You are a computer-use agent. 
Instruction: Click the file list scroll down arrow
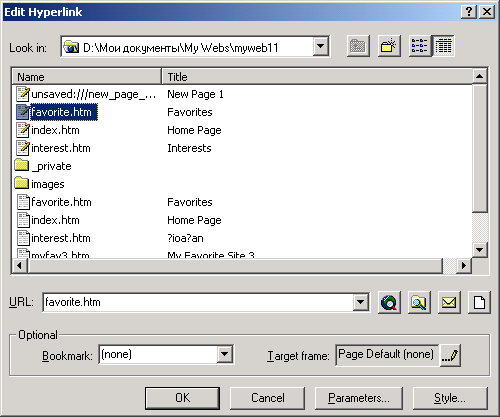pyautogui.click(x=480, y=249)
